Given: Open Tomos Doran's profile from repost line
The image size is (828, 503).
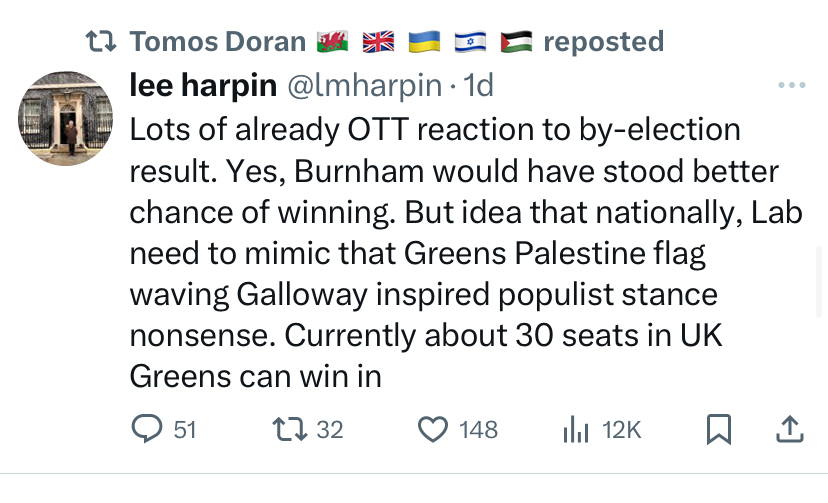Looking at the screenshot, I should (x=217, y=42).
